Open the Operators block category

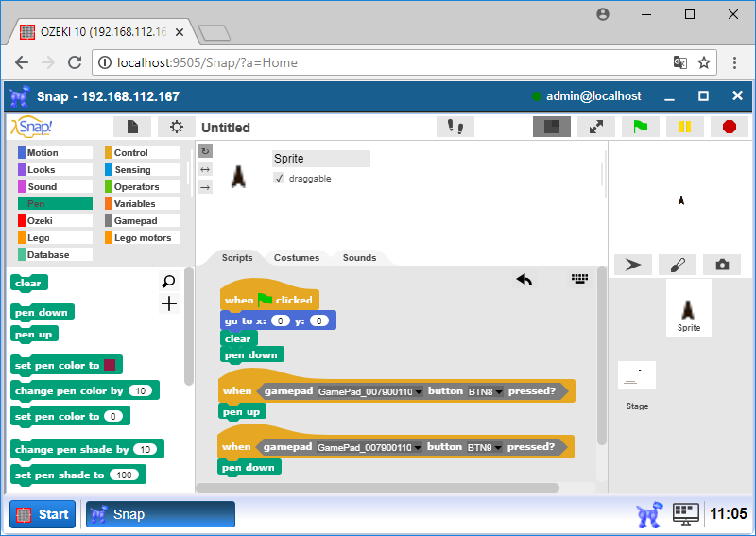[x=143, y=186]
